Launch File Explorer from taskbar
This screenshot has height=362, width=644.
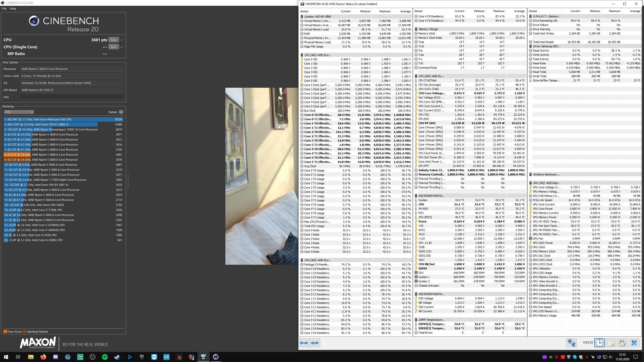[x=31, y=357]
